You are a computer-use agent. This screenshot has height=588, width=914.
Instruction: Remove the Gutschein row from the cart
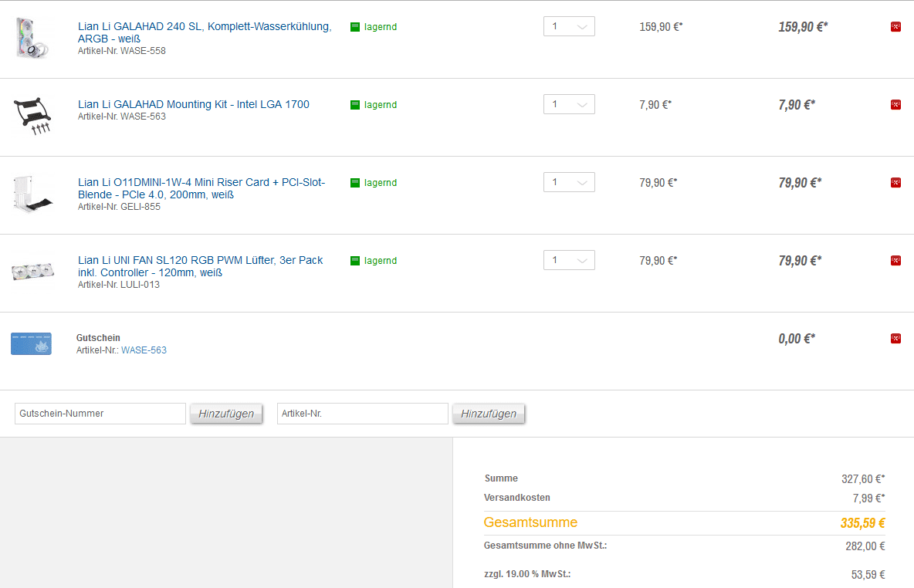[895, 339]
